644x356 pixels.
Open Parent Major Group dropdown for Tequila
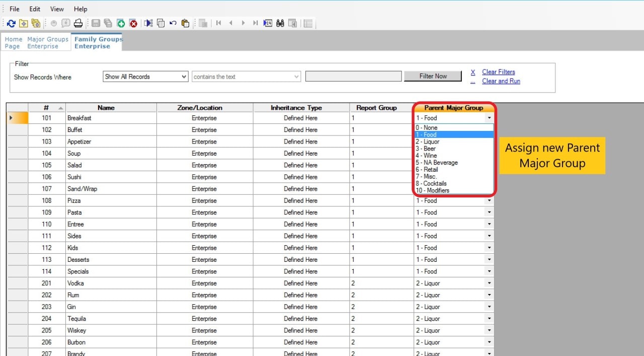tap(489, 319)
